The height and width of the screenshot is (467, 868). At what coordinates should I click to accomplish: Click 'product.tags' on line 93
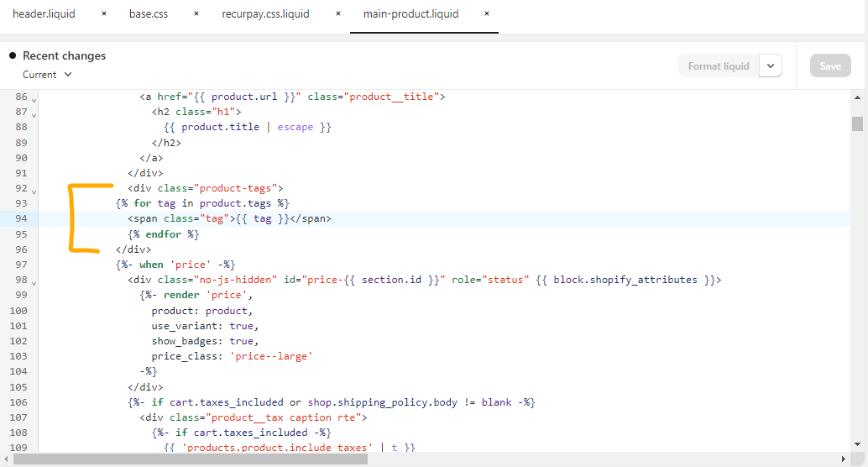[235, 203]
